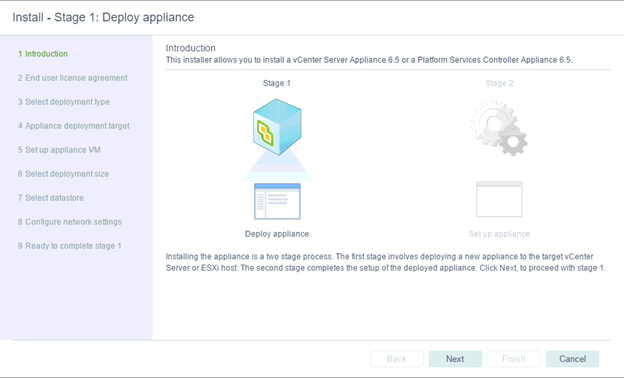The width and height of the screenshot is (624, 378).
Task: Open the Select datastore step
Action: point(51,198)
